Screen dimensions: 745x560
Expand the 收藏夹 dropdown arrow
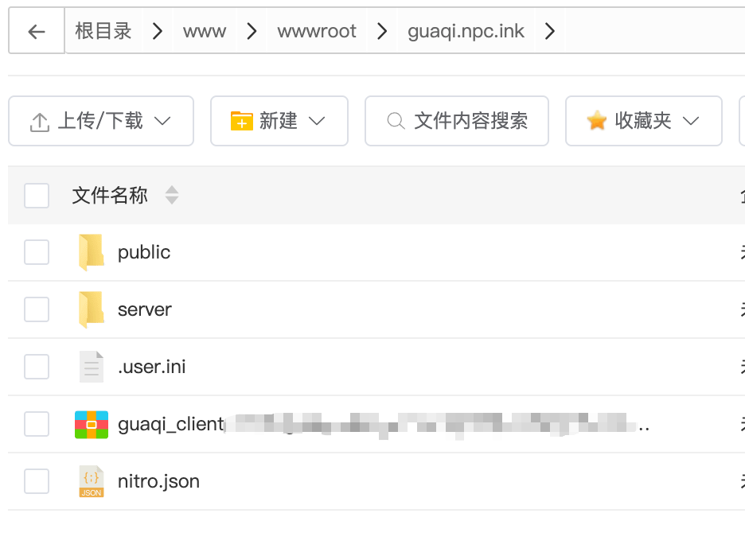tap(691, 121)
